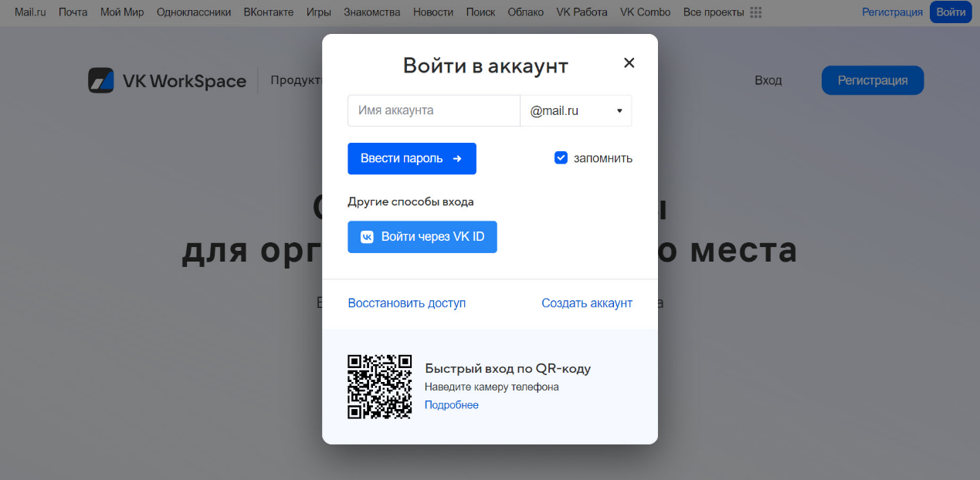Sign in via "Войти через VK ID"

(x=422, y=237)
